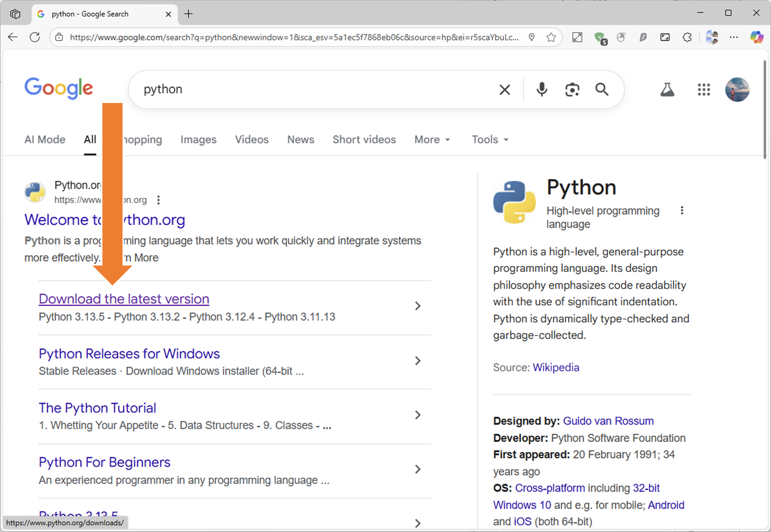Select the All results tab

(90, 140)
